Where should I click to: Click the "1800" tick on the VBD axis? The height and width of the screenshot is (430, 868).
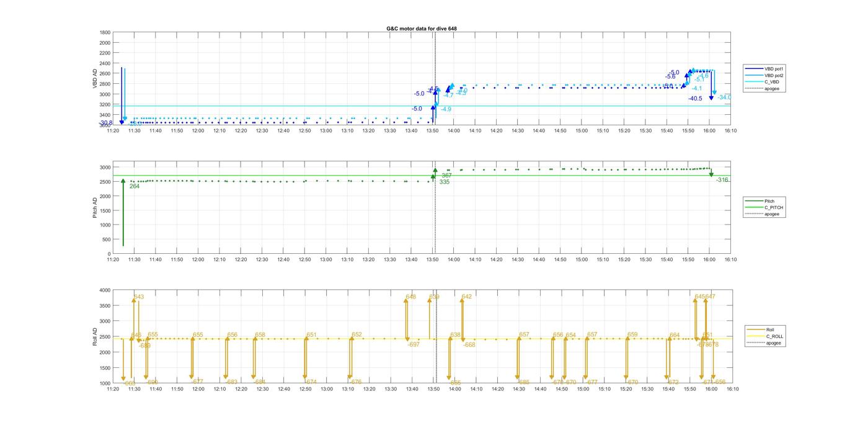point(105,32)
